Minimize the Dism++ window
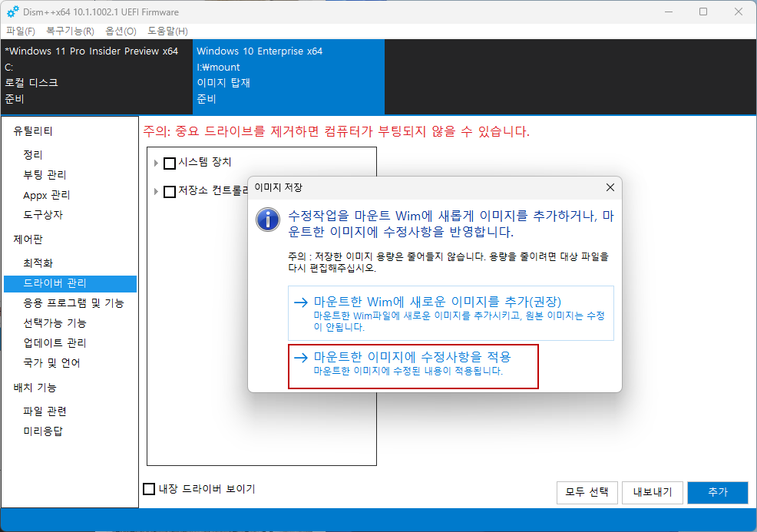This screenshot has width=757, height=532. 669,12
